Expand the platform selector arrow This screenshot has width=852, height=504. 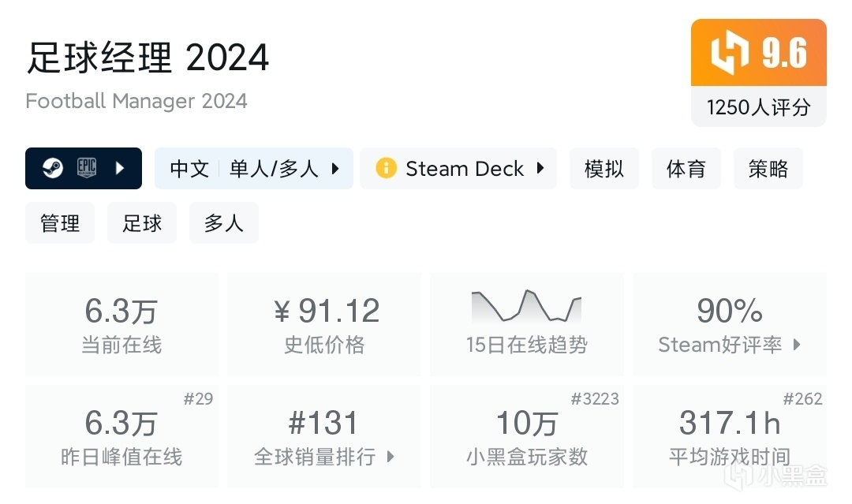click(120, 168)
